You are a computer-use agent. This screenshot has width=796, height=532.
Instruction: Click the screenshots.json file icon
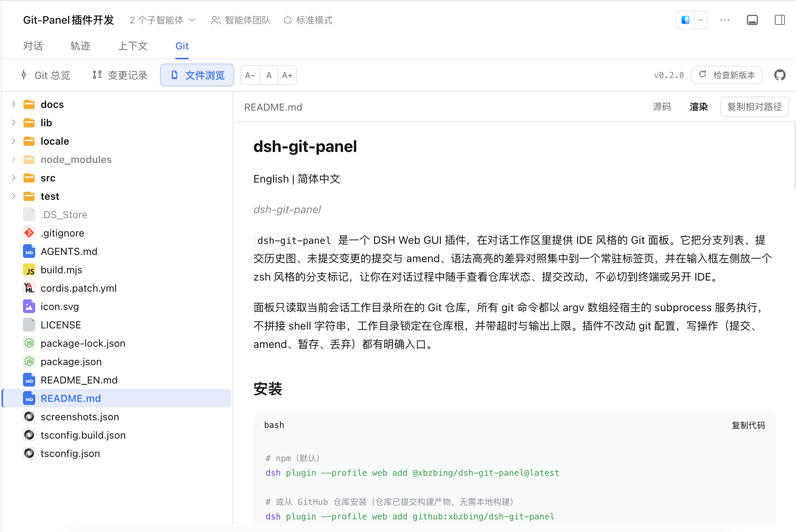(x=29, y=416)
